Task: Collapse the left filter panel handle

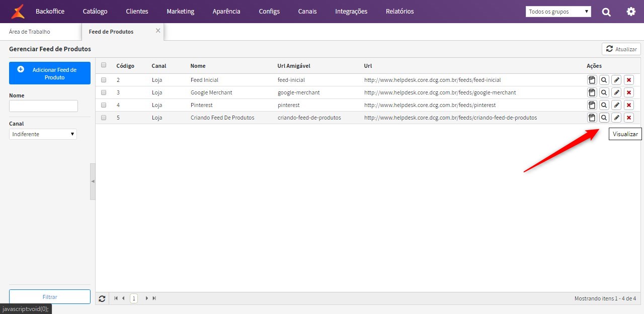Action: [93, 181]
